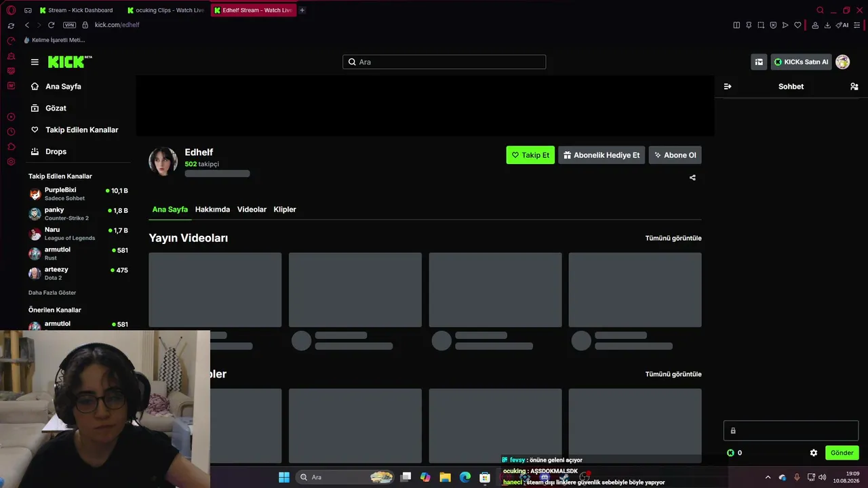Open the Videolar channel tab
The height and width of the screenshot is (488, 868).
pos(252,209)
